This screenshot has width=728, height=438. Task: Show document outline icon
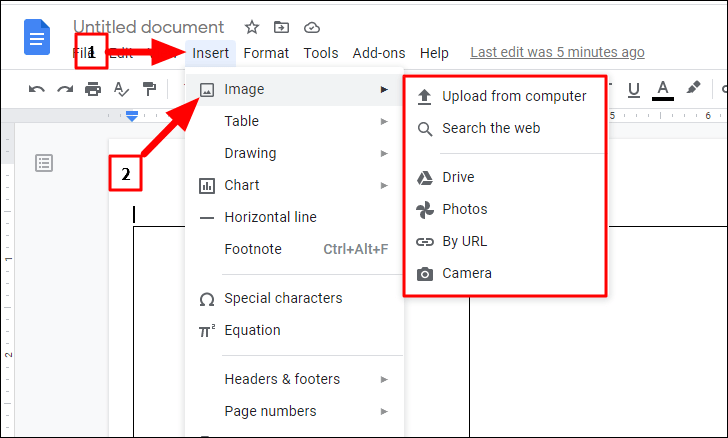[x=44, y=163]
